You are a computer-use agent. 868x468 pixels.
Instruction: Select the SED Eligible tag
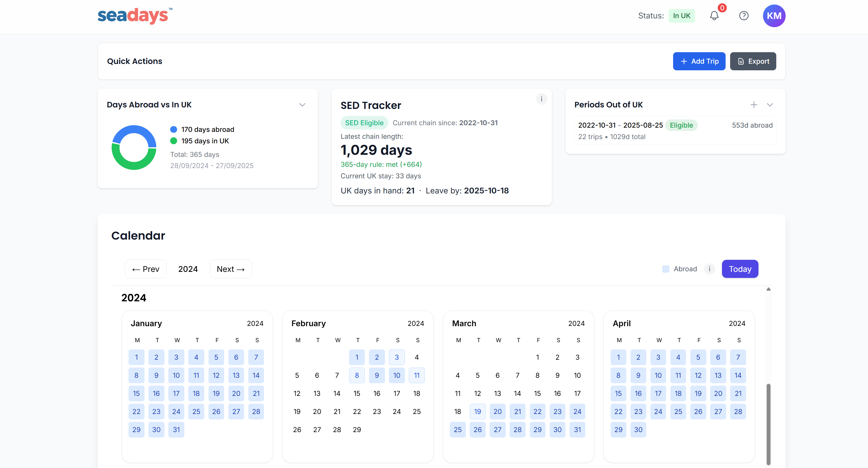[364, 123]
